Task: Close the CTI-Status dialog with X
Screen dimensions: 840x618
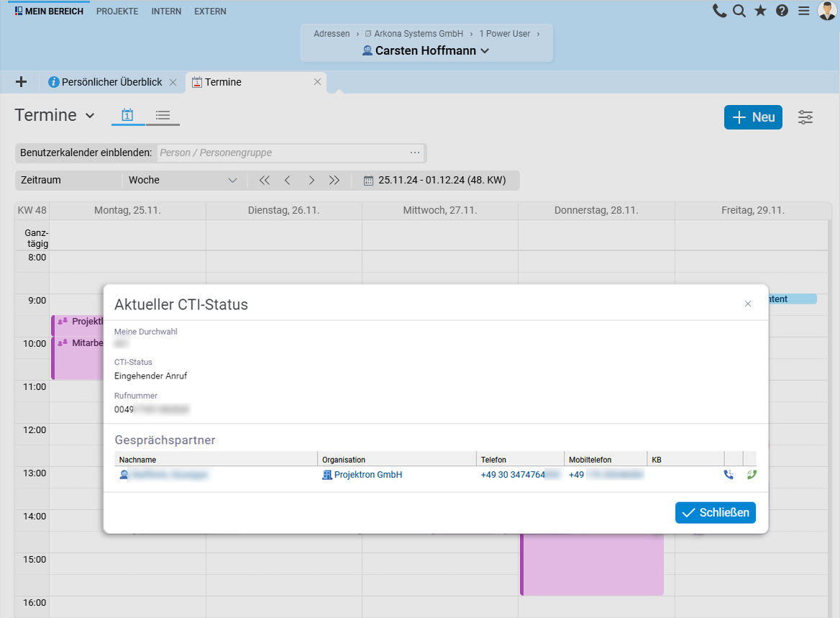Action: [748, 304]
